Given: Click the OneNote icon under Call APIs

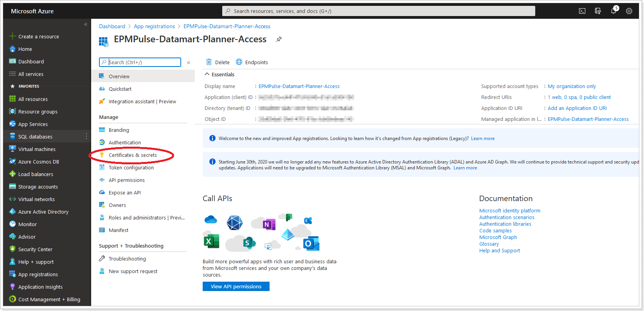Looking at the screenshot, I should point(269,225).
